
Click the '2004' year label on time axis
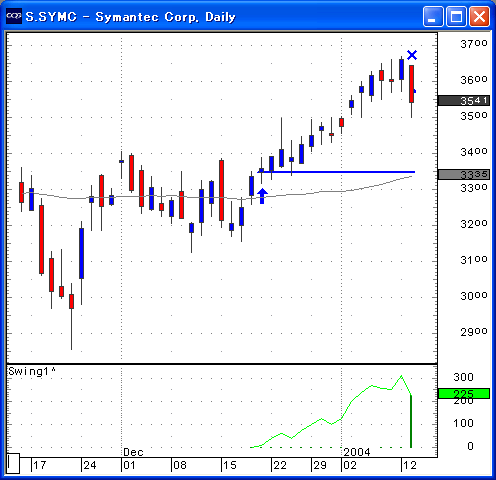[x=357, y=452]
